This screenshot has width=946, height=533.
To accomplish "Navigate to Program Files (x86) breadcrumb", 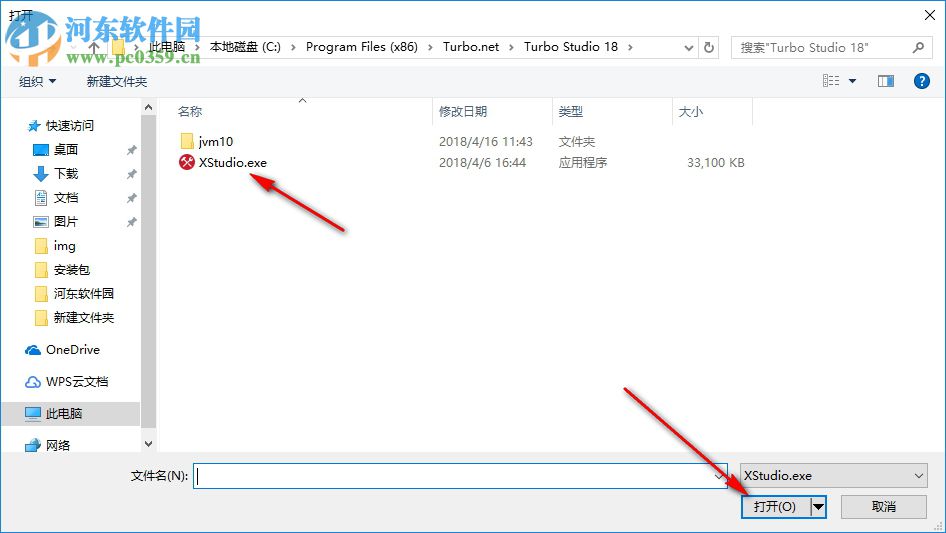I will [361, 46].
